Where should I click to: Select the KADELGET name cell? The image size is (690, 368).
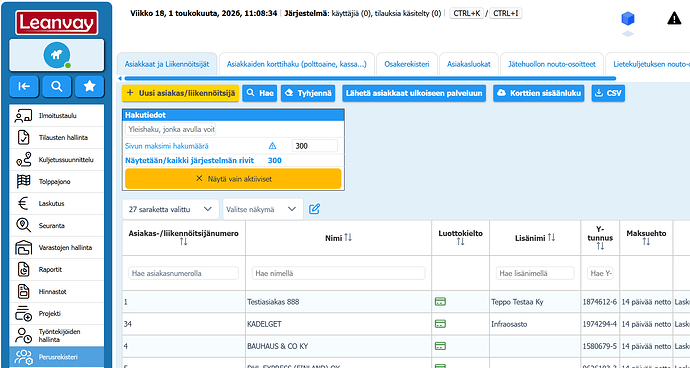point(338,324)
